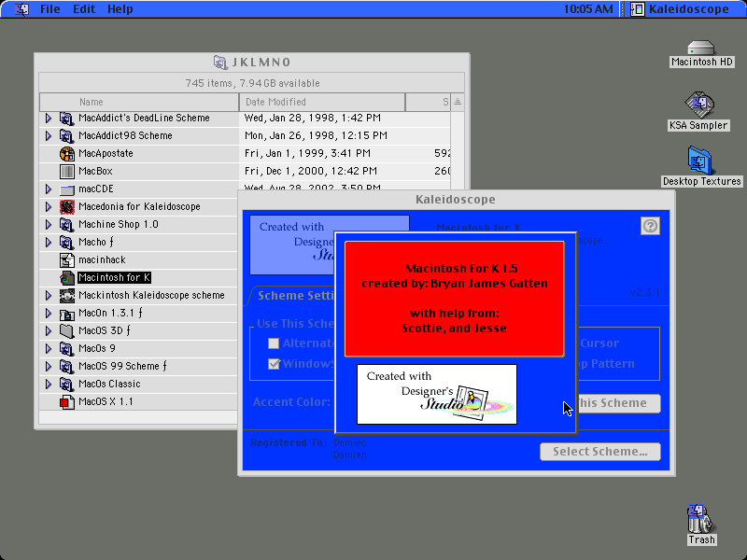This screenshot has height=560, width=747.
Task: Expand the MacOs 9 folder triangle
Action: 49,348
